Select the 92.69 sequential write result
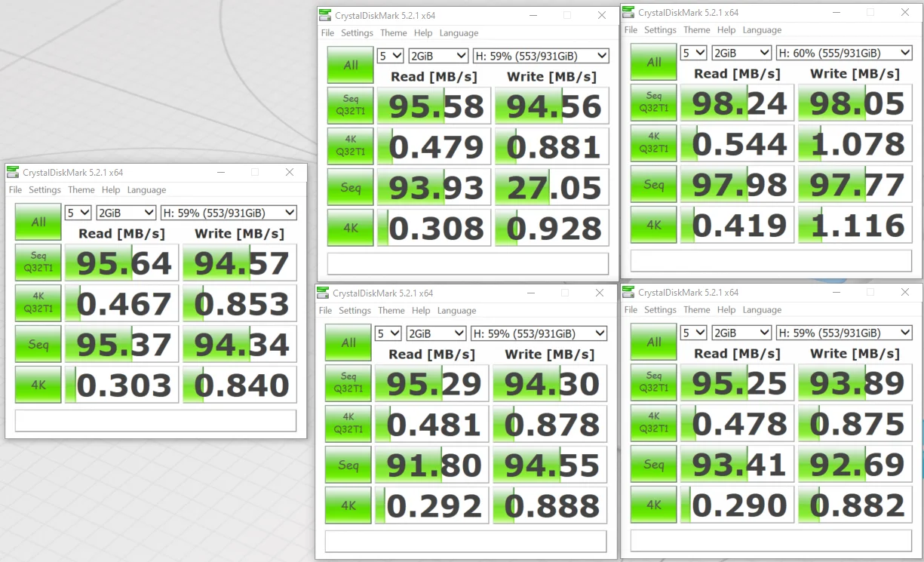This screenshot has width=924, height=562. 855,464
